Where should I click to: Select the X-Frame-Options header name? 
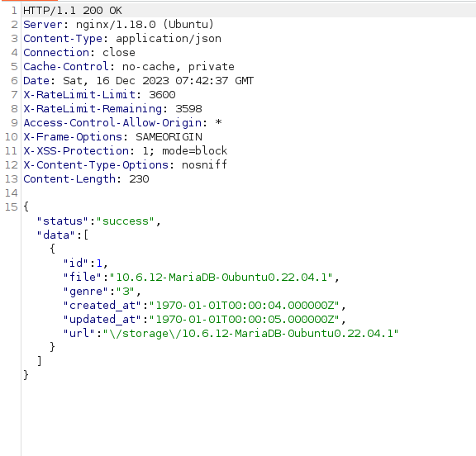pyautogui.click(x=73, y=137)
